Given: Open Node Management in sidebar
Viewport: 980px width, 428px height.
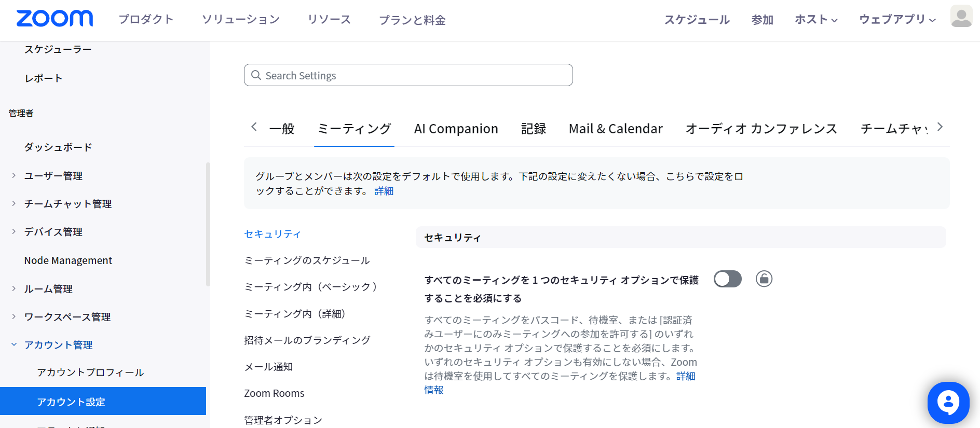Looking at the screenshot, I should 68,260.
